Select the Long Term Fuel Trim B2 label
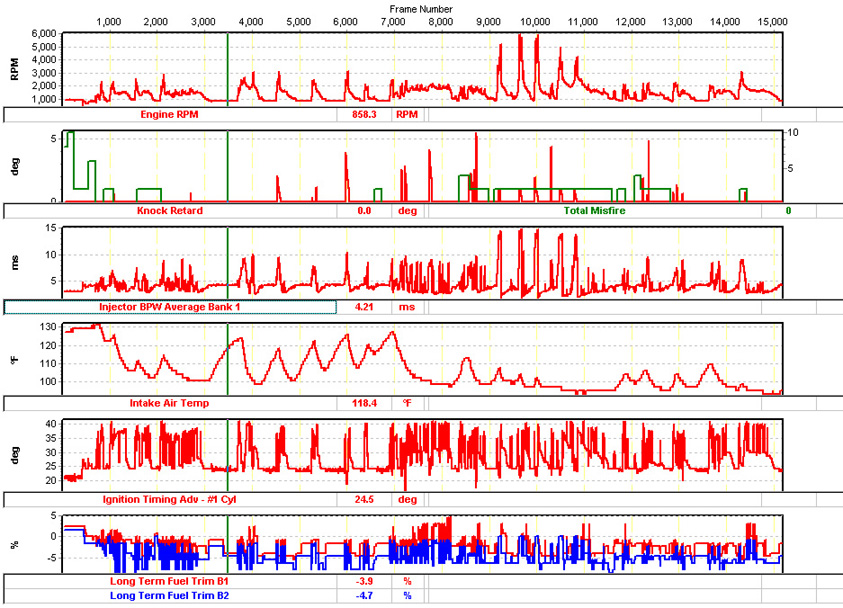Image resolution: width=843 pixels, height=608 pixels. click(x=170, y=595)
